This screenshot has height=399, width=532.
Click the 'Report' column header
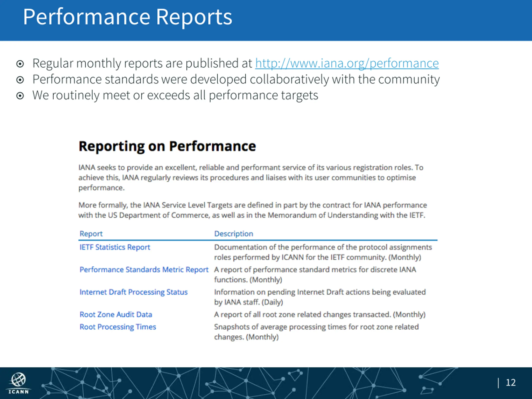point(91,234)
